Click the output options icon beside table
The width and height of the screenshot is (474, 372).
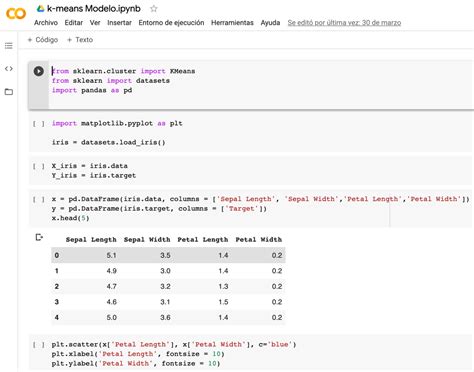click(39, 237)
